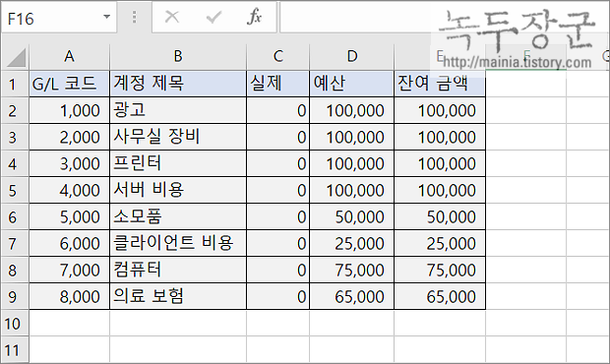
Task: Click 잔여 금액 cell '65,000' in 의료 보험 row
Action: pos(440,296)
